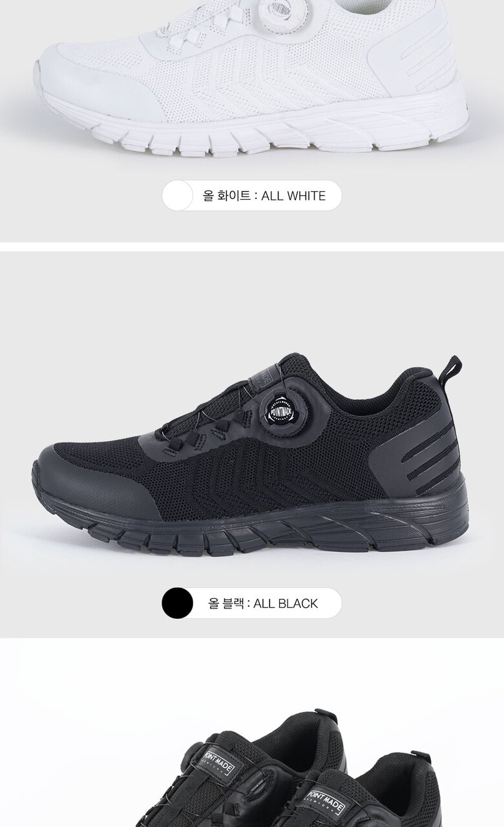This screenshot has width=504, height=827.
Task: Click the 올 블랙 : ALL BLACK label
Action: point(263,603)
